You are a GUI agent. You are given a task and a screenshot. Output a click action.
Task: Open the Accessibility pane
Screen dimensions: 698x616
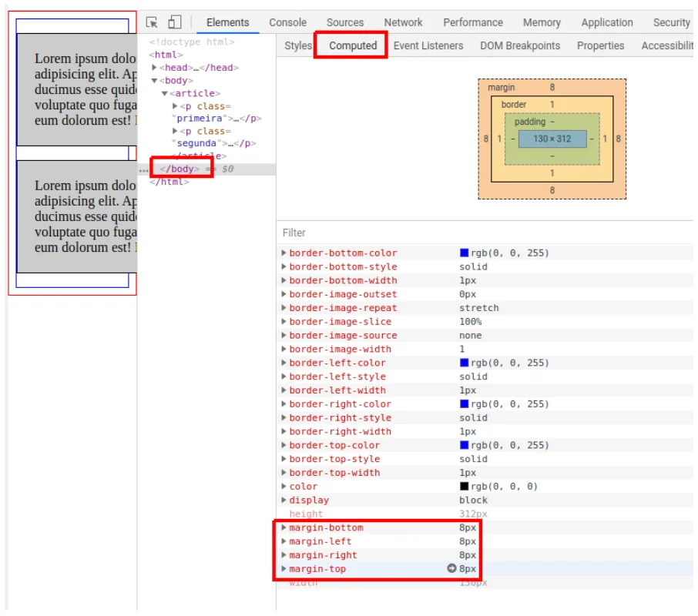667,45
